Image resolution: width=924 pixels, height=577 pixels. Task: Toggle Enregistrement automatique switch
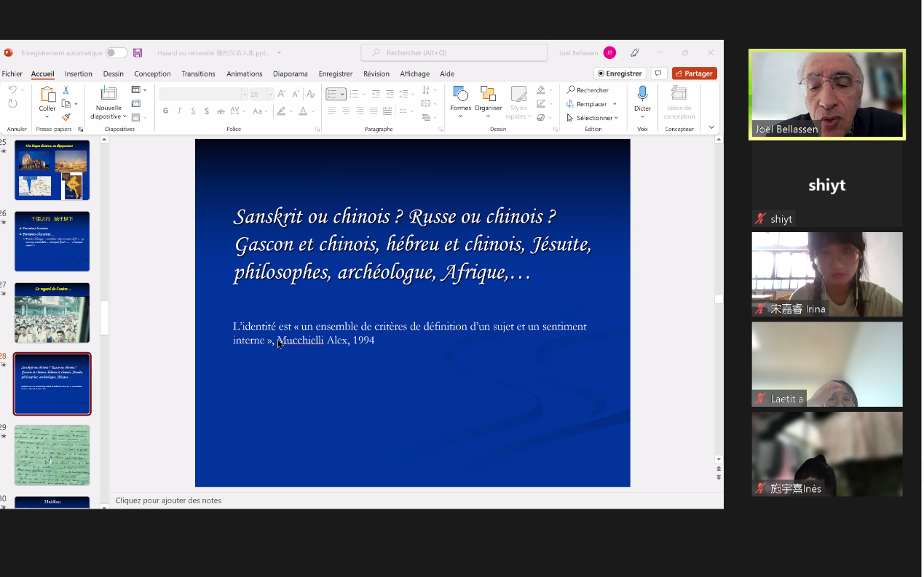point(116,53)
